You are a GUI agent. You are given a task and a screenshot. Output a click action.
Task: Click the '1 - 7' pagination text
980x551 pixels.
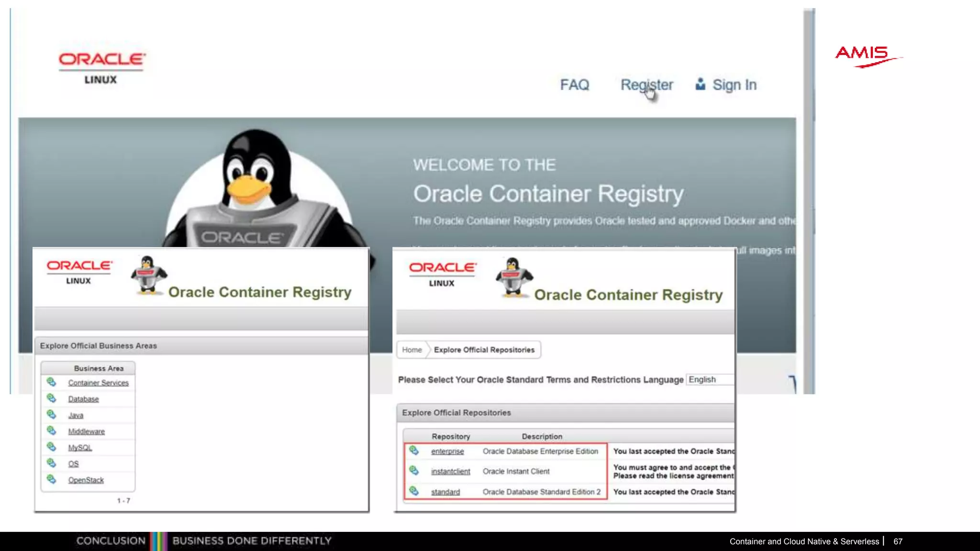[x=123, y=501]
